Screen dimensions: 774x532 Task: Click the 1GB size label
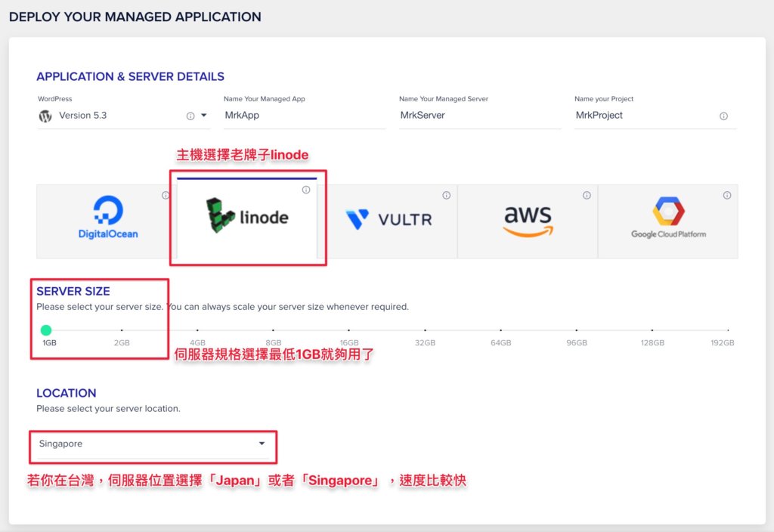point(49,342)
